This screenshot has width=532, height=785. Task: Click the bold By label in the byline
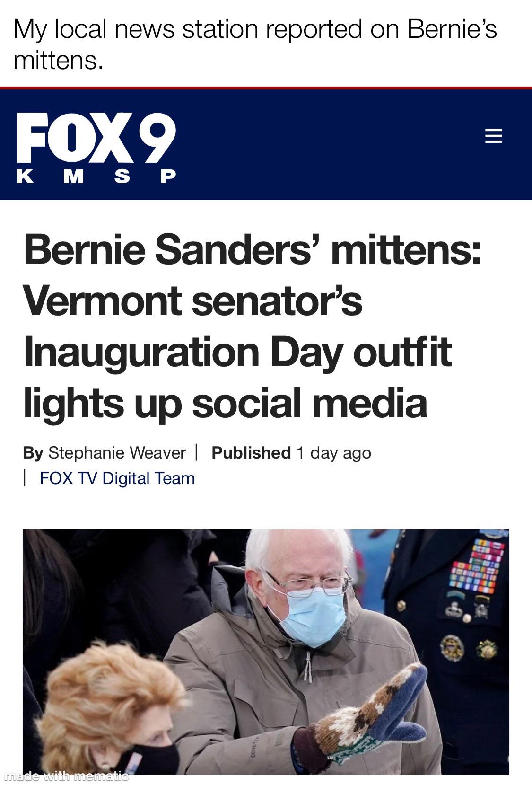33,453
